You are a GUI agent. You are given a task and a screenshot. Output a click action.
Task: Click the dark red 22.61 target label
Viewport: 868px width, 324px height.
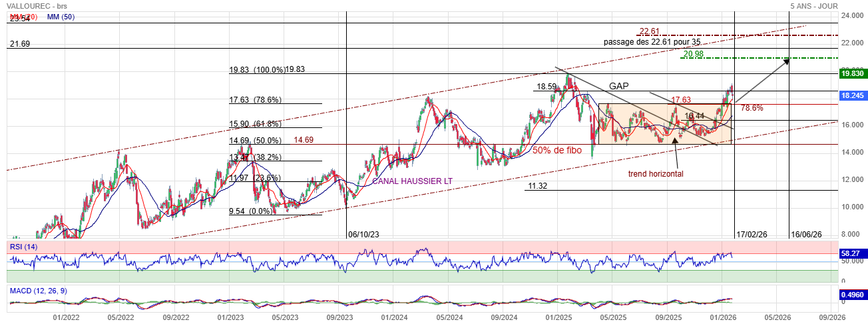tap(649, 31)
